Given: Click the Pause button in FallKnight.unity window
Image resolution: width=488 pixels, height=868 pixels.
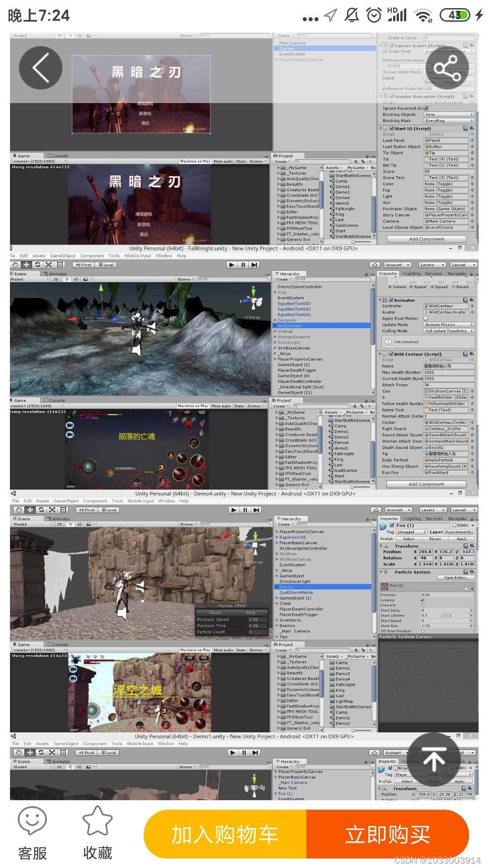Looking at the screenshot, I should 243,265.
